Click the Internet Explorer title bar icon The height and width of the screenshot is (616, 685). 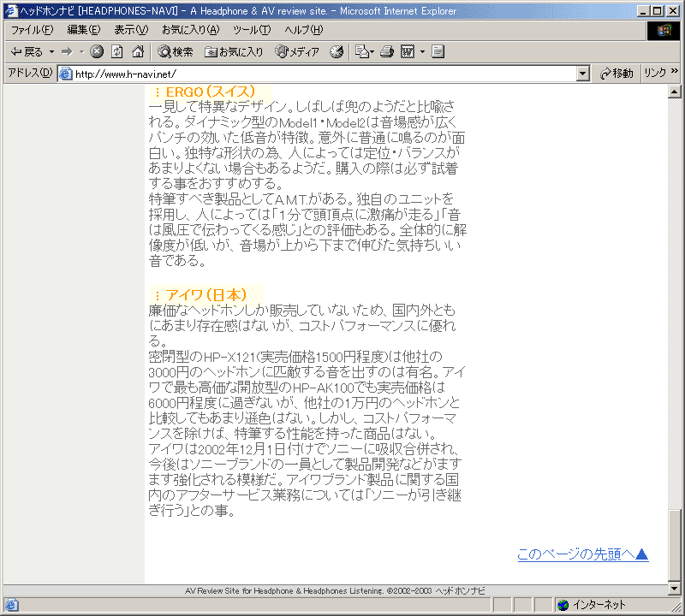click(x=11, y=11)
